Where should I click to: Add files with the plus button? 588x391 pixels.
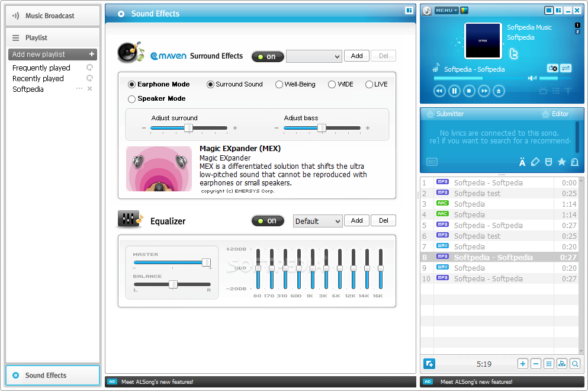523,364
